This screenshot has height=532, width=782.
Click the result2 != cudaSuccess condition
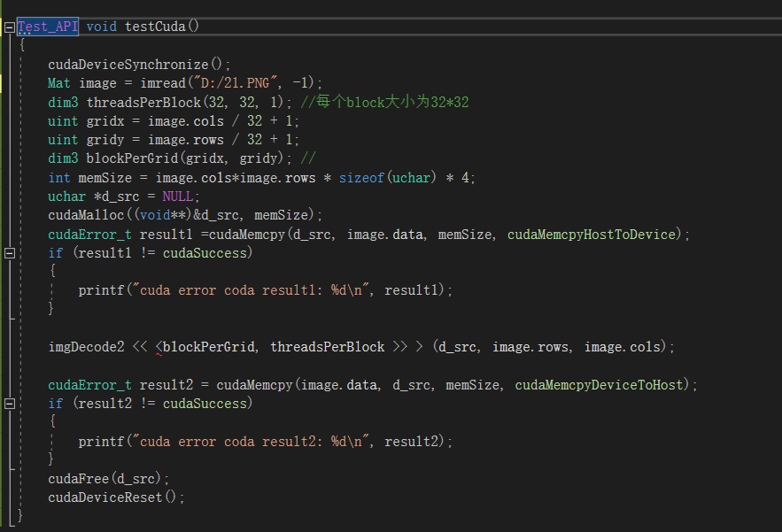point(163,404)
